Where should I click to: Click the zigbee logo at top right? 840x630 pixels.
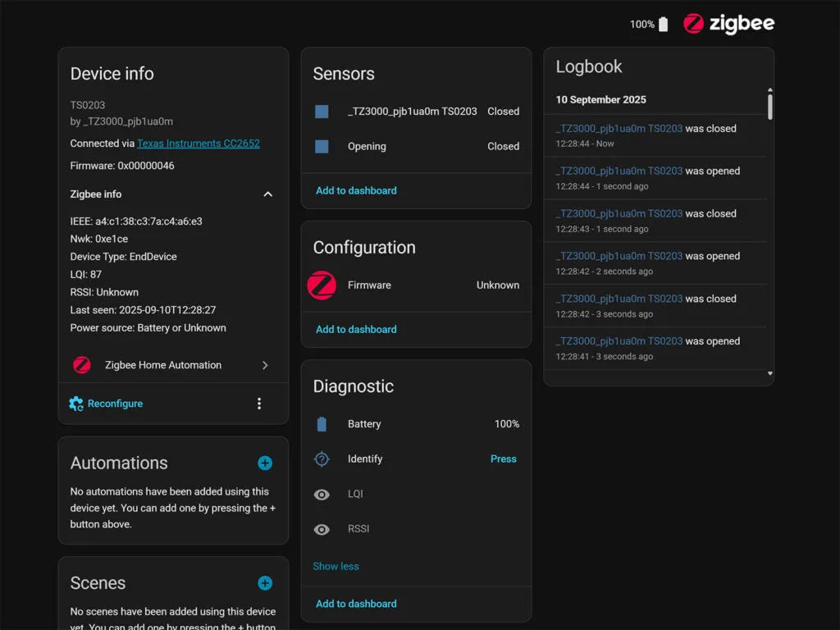tap(728, 24)
